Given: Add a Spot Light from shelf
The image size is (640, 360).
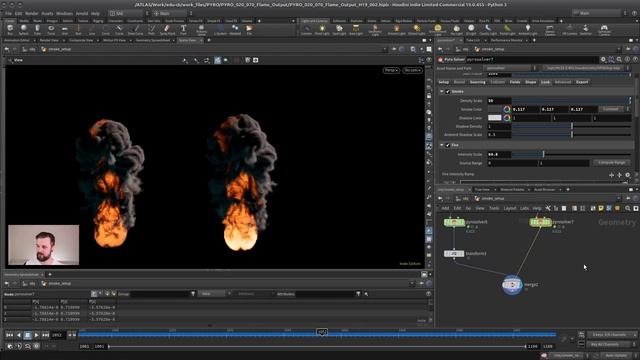Looking at the screenshot, I should (x=339, y=29).
